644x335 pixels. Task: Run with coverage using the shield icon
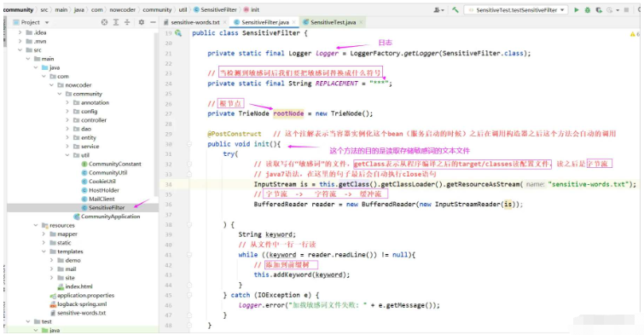point(599,10)
